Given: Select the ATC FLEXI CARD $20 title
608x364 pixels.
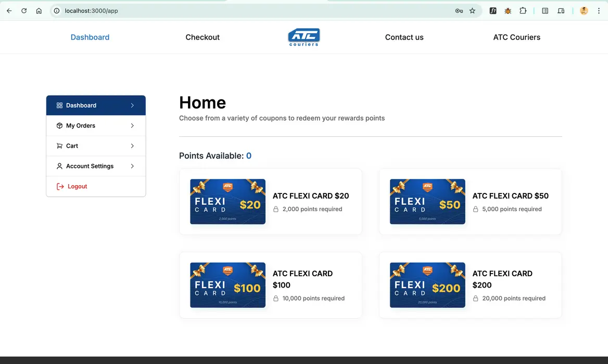Looking at the screenshot, I should (x=311, y=196).
